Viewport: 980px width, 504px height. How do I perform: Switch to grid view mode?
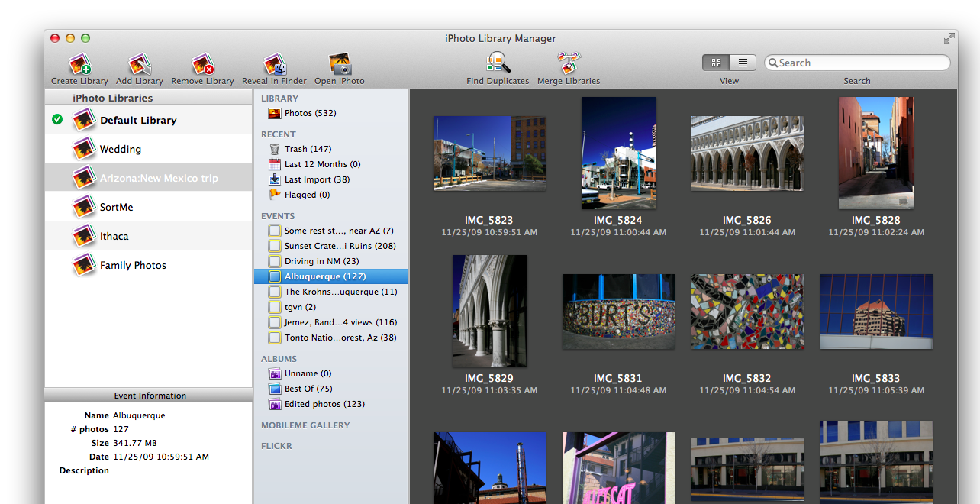tap(716, 63)
